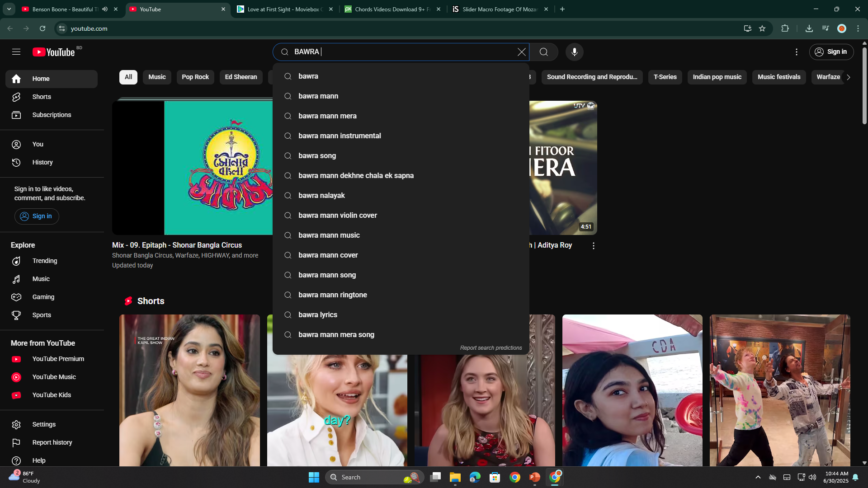Expand chip list with right chevron
The width and height of the screenshot is (868, 488).
849,77
